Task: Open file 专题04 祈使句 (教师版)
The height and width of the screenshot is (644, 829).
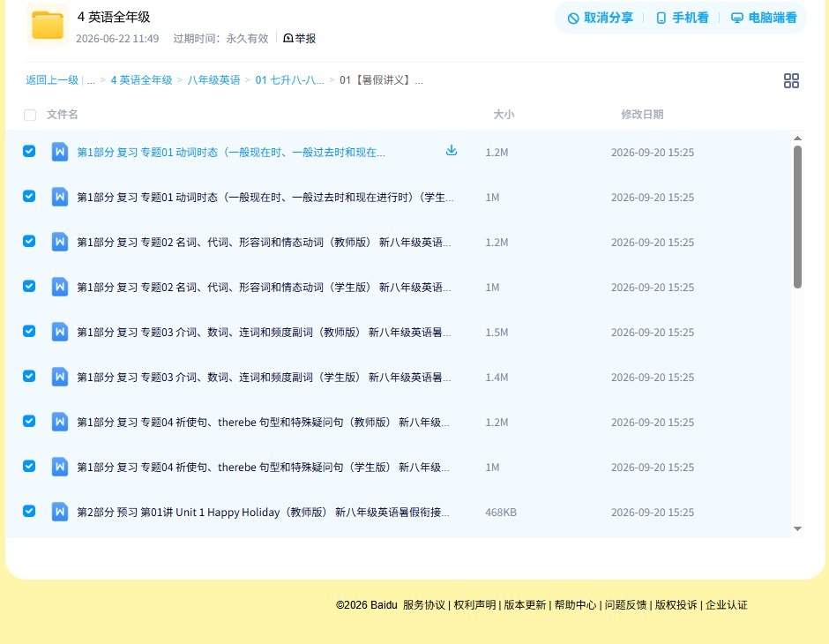Action: 263,422
